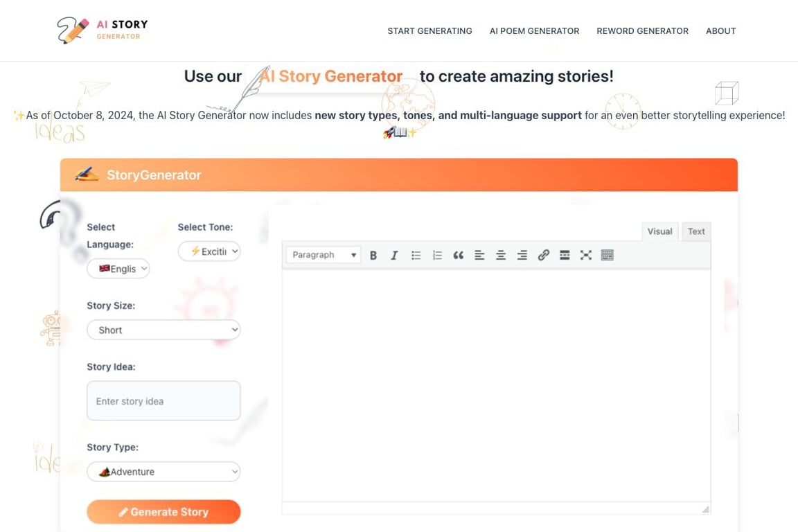Toggle the editor toolbar keyboard icon
This screenshot has width=798, height=532.
[x=607, y=255]
